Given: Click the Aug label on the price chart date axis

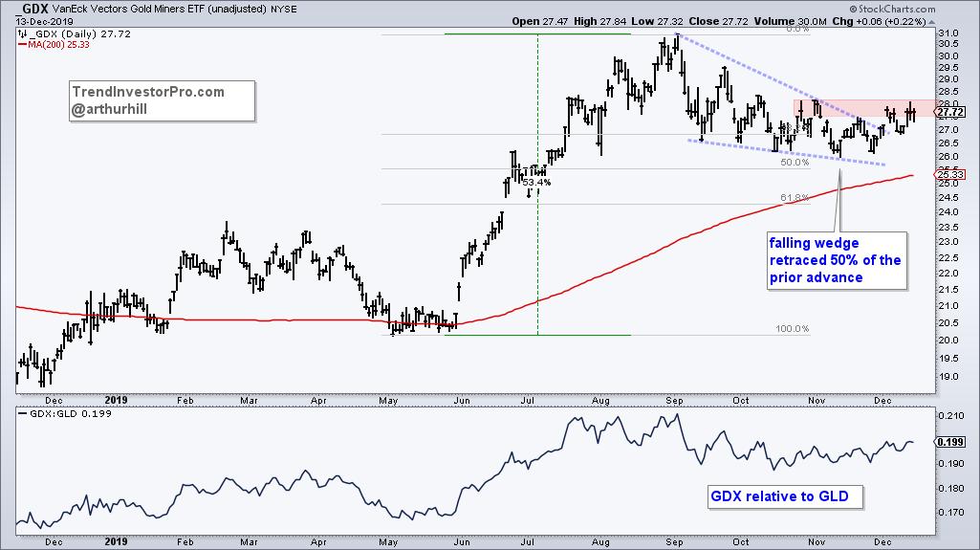Looking at the screenshot, I should tap(600, 401).
